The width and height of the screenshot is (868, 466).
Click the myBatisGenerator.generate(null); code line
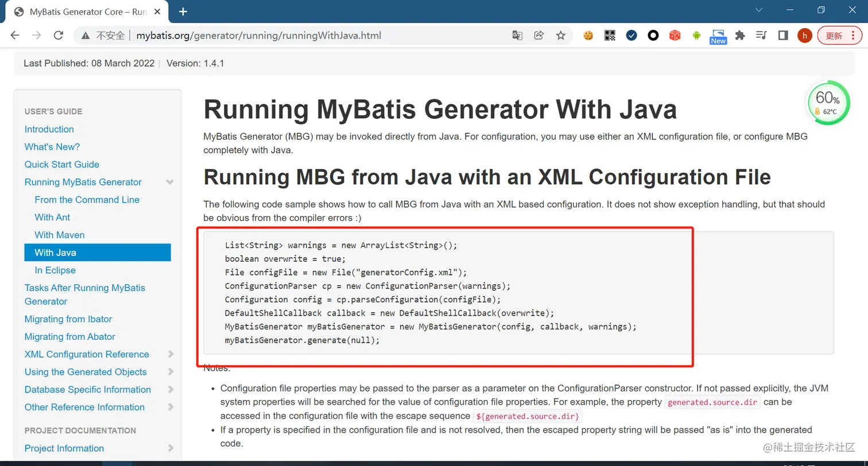303,340
